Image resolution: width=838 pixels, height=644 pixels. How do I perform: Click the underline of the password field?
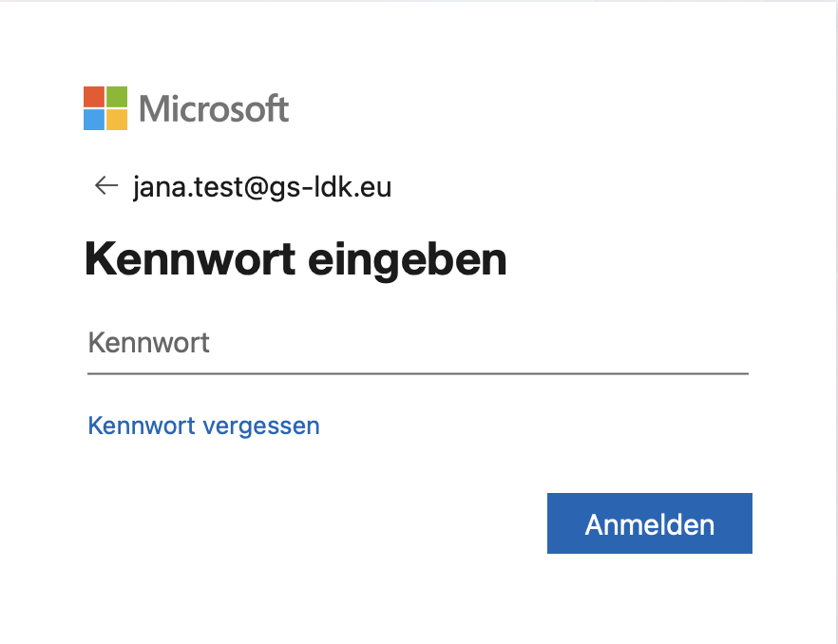418,373
